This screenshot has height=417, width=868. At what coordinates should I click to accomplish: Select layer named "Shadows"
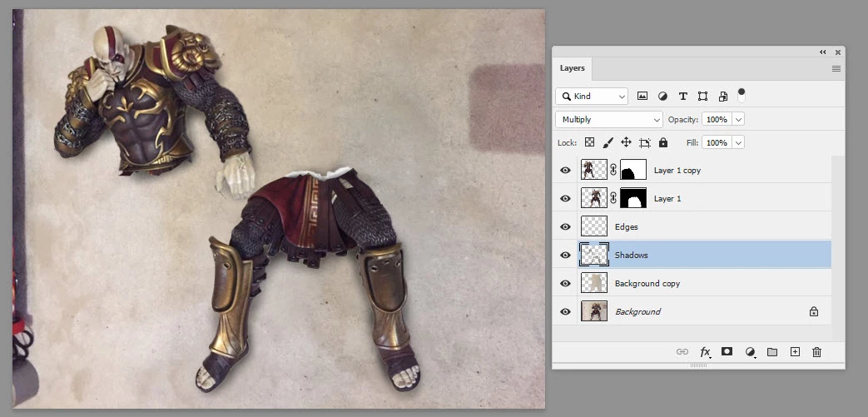tap(631, 256)
